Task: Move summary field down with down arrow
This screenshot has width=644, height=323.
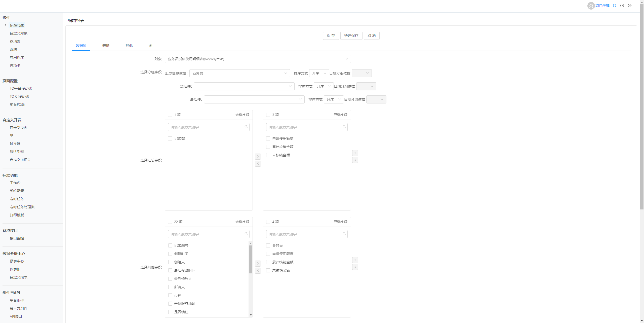Action: point(355,160)
